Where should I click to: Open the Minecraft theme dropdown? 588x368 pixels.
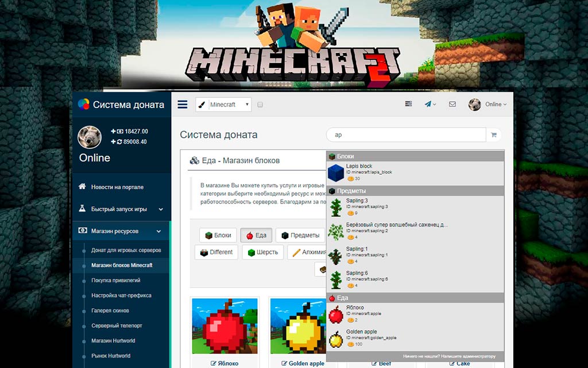tap(223, 105)
